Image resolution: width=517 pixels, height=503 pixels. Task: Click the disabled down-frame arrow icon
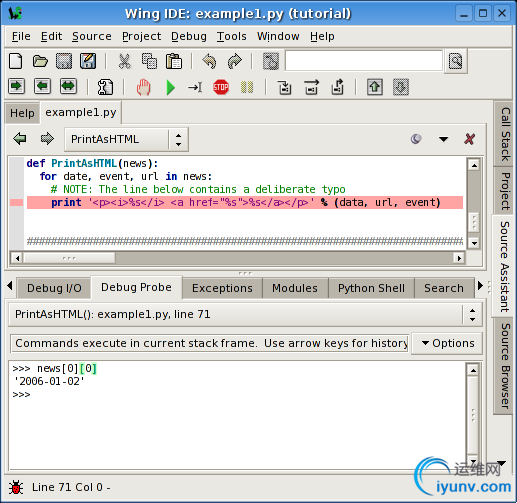tap(401, 87)
